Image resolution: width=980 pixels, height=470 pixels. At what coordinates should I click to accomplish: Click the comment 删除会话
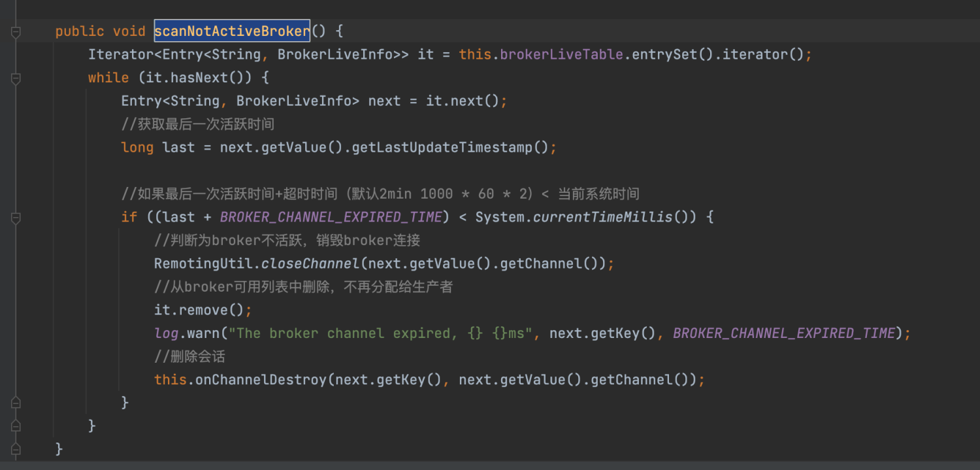[x=190, y=356]
